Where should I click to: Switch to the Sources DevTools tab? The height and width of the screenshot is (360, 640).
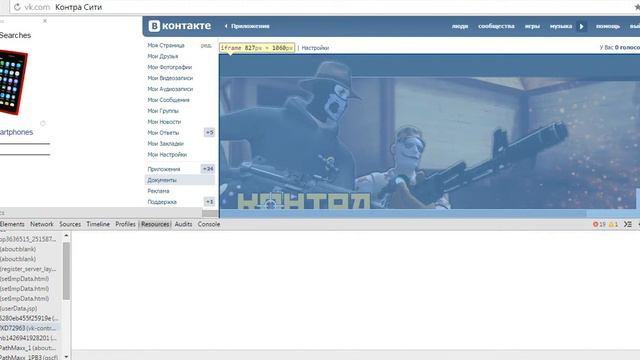click(70, 224)
